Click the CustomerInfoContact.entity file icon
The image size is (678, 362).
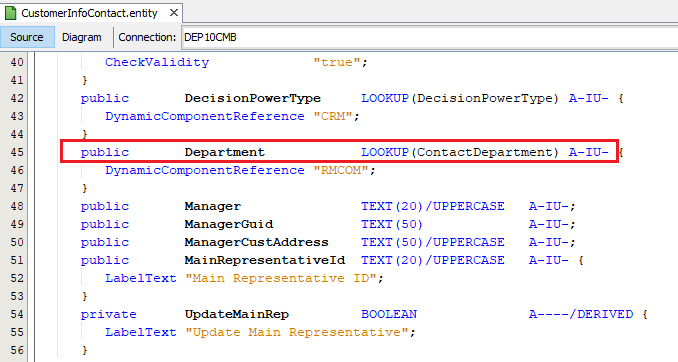tap(10, 13)
